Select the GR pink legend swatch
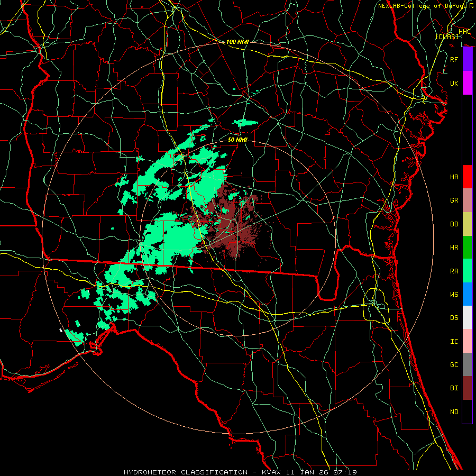The width and height of the screenshot is (476, 476). (x=467, y=200)
